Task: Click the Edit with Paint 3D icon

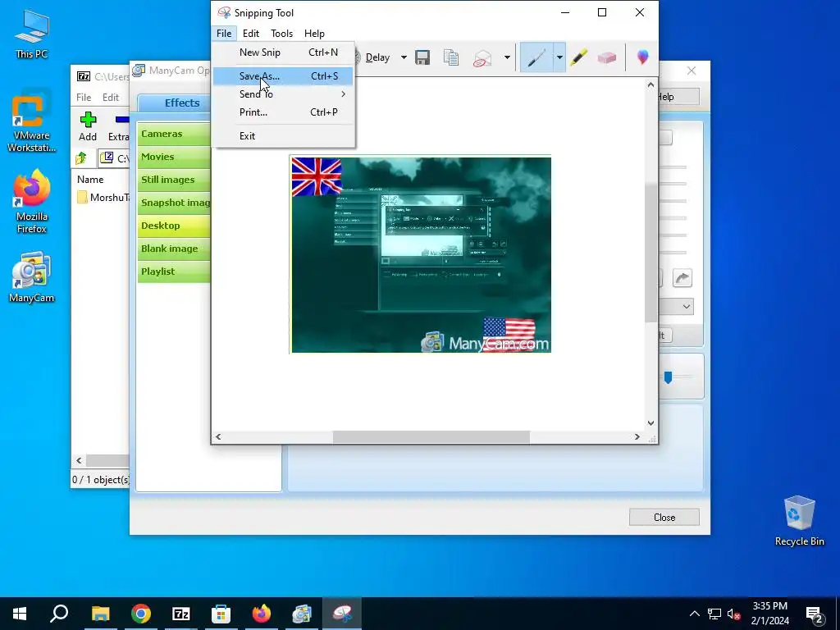Action: tap(643, 57)
